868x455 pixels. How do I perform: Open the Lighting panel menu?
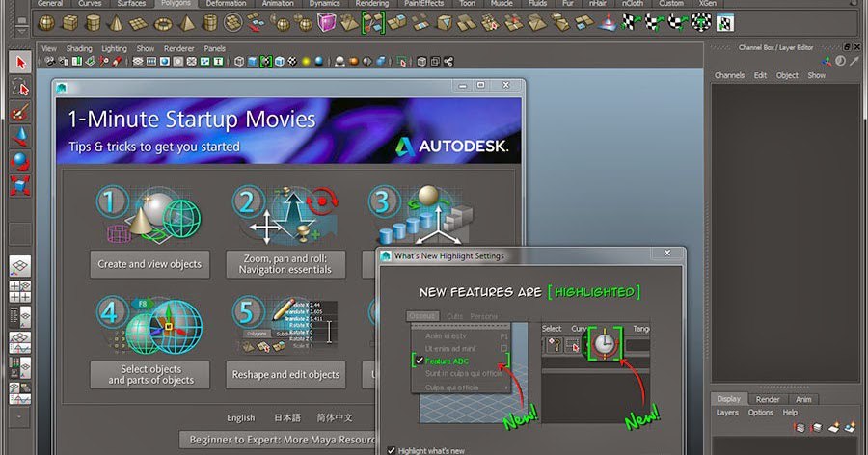[x=114, y=49]
